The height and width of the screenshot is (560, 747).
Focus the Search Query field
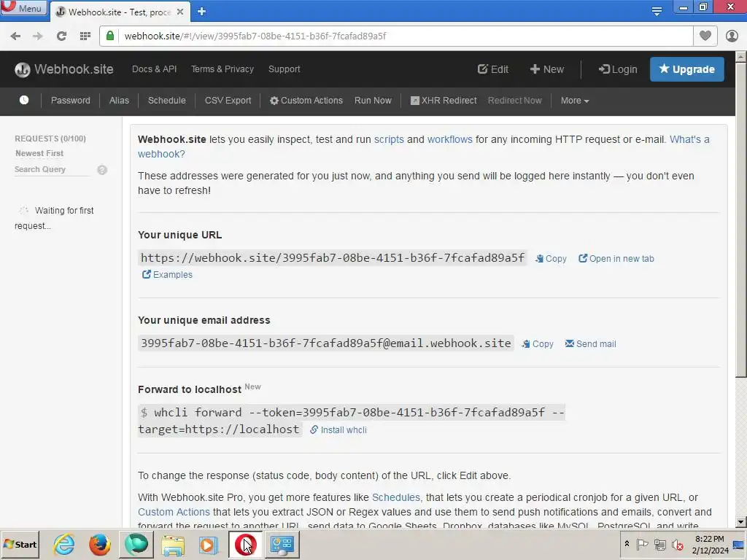coord(53,169)
